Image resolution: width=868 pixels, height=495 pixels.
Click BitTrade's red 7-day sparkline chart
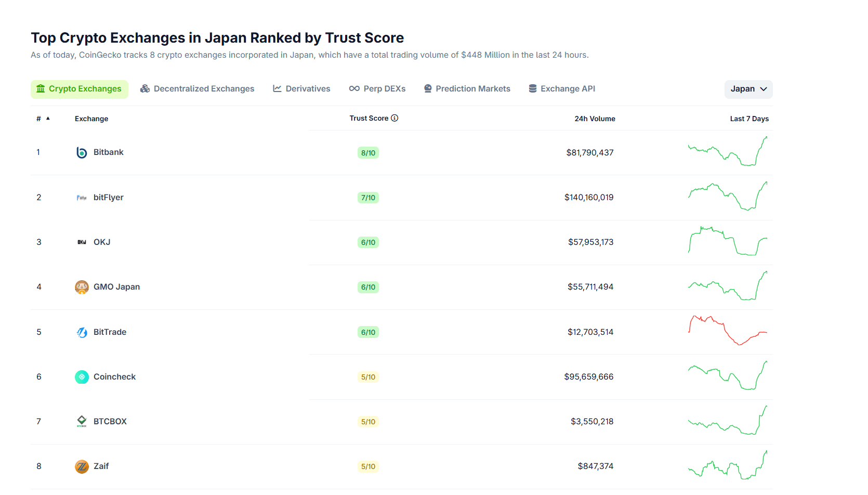[728, 330]
